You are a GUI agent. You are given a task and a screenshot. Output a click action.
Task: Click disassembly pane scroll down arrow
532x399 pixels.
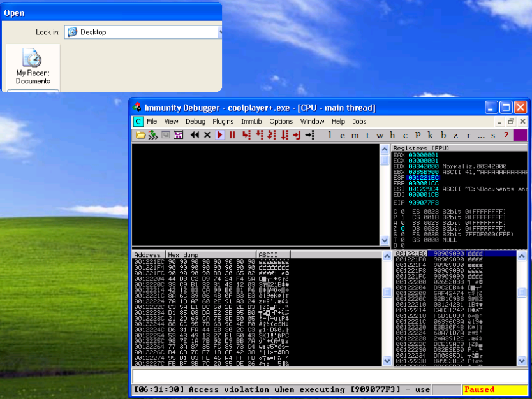385,240
